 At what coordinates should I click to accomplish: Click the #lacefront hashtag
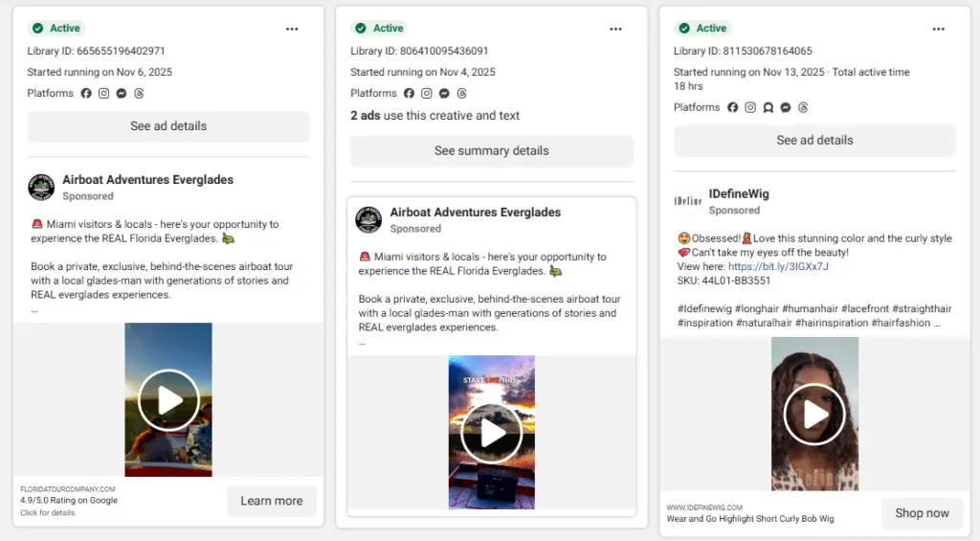865,309
